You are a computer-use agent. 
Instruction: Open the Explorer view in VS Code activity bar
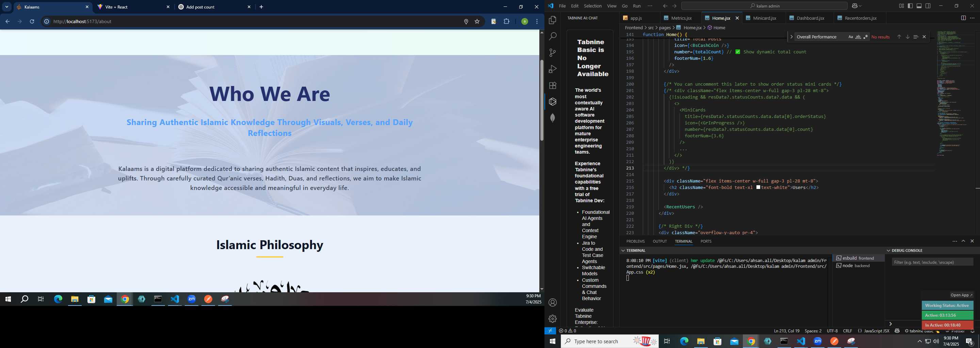(553, 20)
